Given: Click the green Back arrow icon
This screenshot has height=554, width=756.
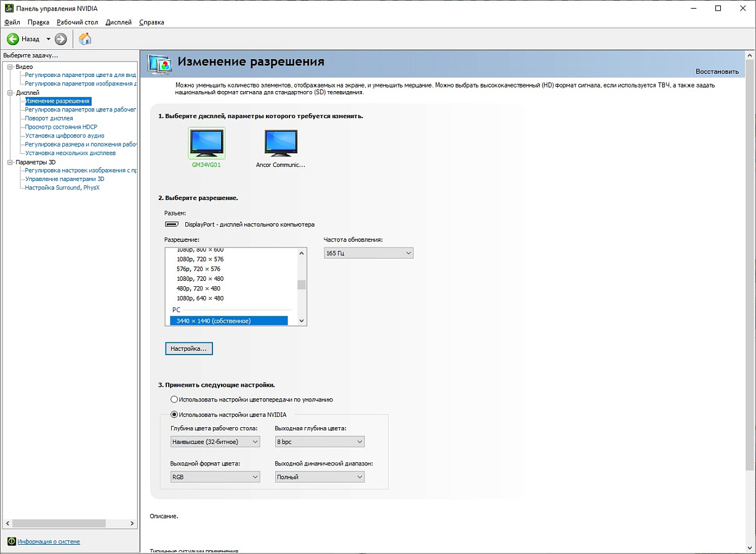Looking at the screenshot, I should coord(13,39).
